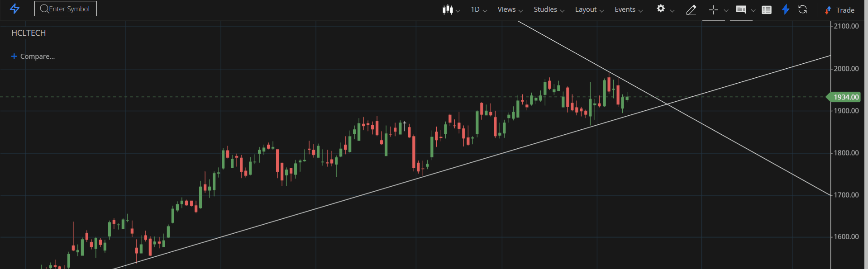The height and width of the screenshot is (269, 868).
Task: Click the blue lightning logo icon at top left
Action: [14, 9]
